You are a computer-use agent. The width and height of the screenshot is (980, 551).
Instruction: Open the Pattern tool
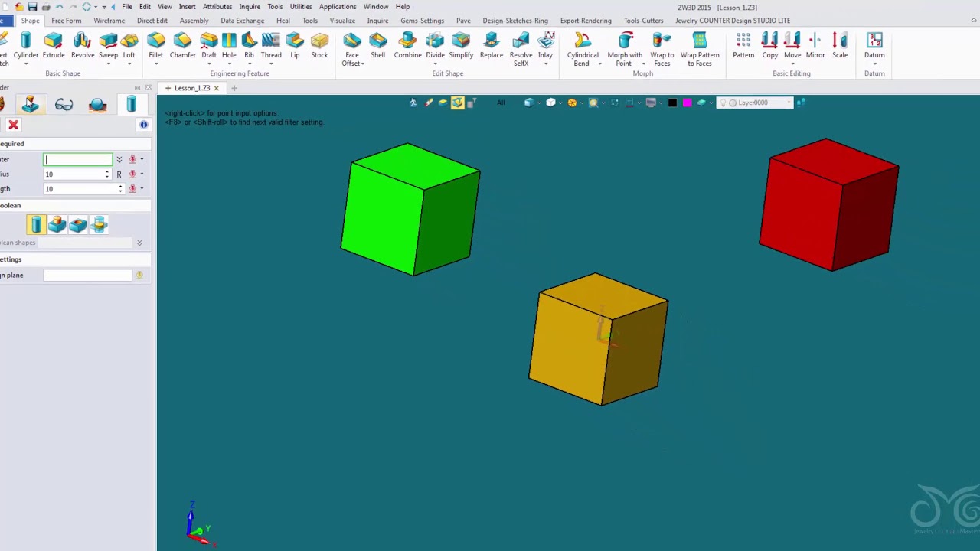743,46
